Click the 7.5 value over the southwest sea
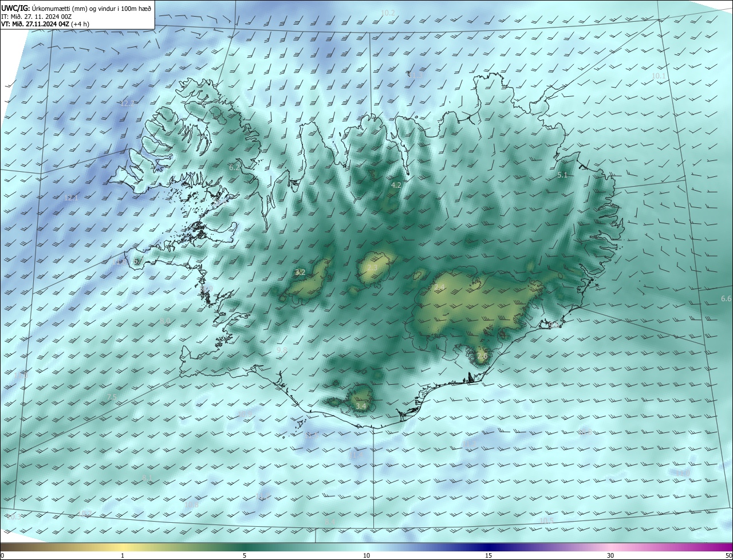 coord(112,397)
